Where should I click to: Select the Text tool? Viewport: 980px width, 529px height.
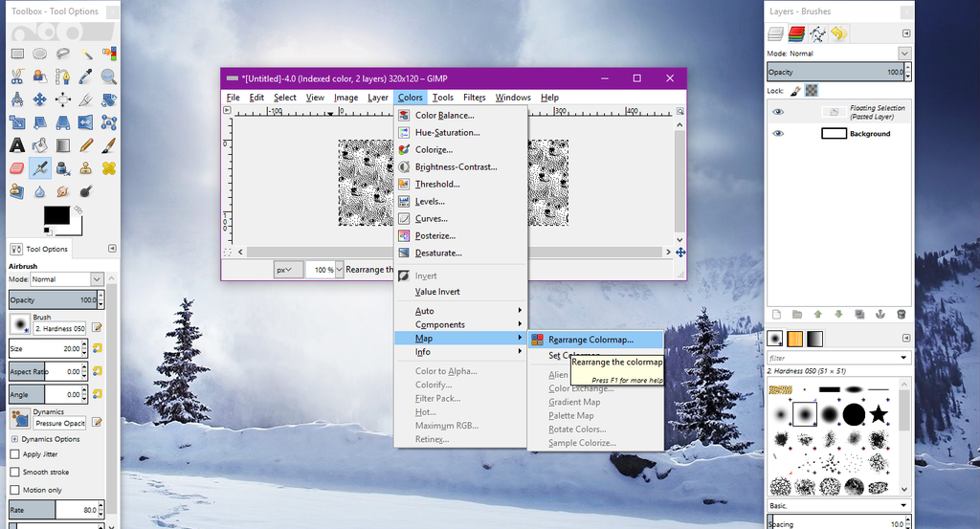[x=17, y=145]
